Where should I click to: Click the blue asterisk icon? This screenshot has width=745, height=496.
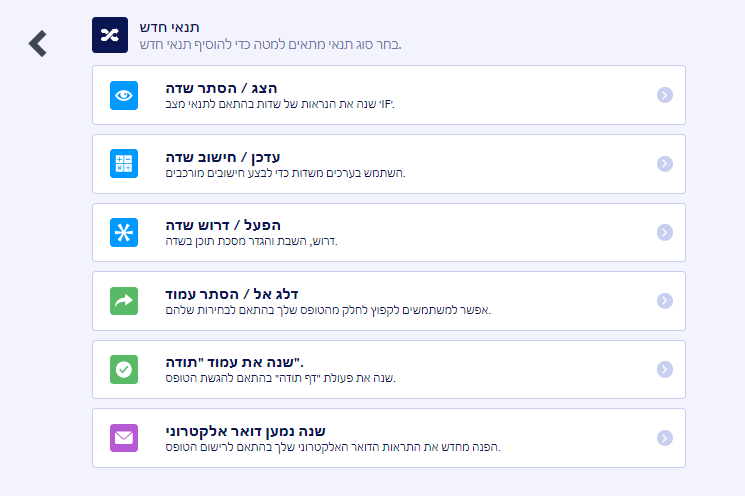124,232
